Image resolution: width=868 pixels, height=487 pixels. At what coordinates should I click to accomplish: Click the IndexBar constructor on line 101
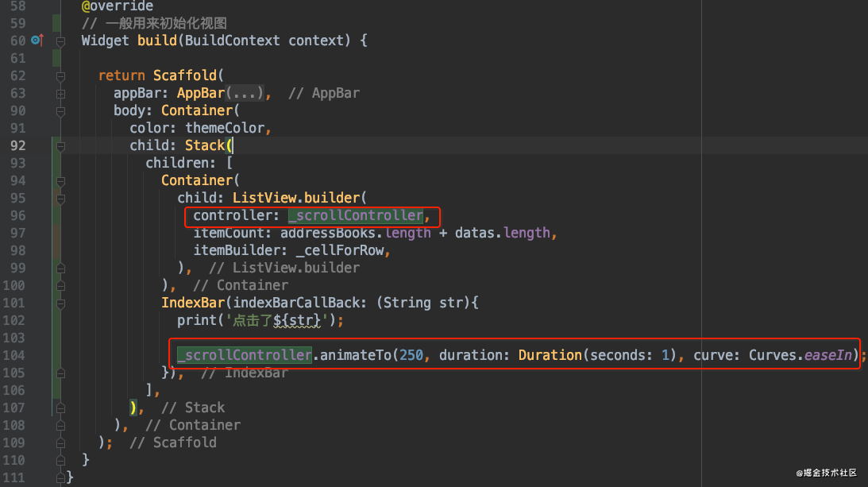[x=193, y=303]
